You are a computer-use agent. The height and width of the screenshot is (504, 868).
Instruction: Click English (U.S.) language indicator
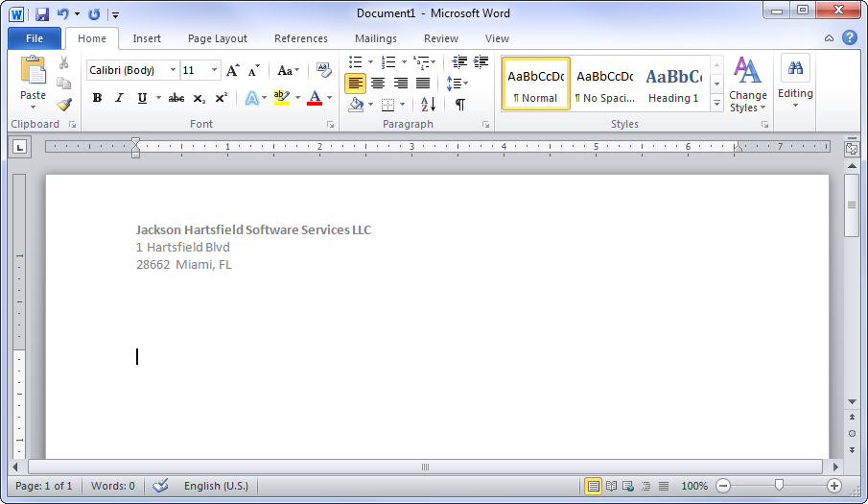point(217,486)
